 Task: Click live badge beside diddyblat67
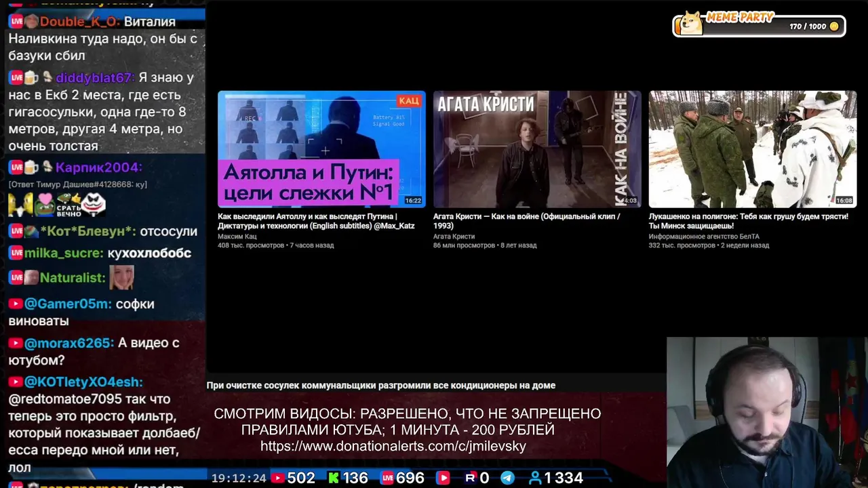[x=16, y=78]
